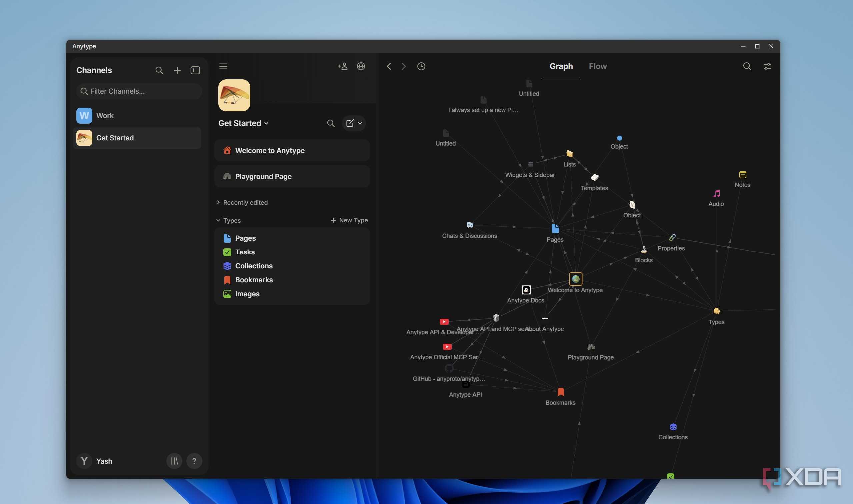Select the Anytype Docs graph node
The height and width of the screenshot is (504, 853).
tap(526, 290)
